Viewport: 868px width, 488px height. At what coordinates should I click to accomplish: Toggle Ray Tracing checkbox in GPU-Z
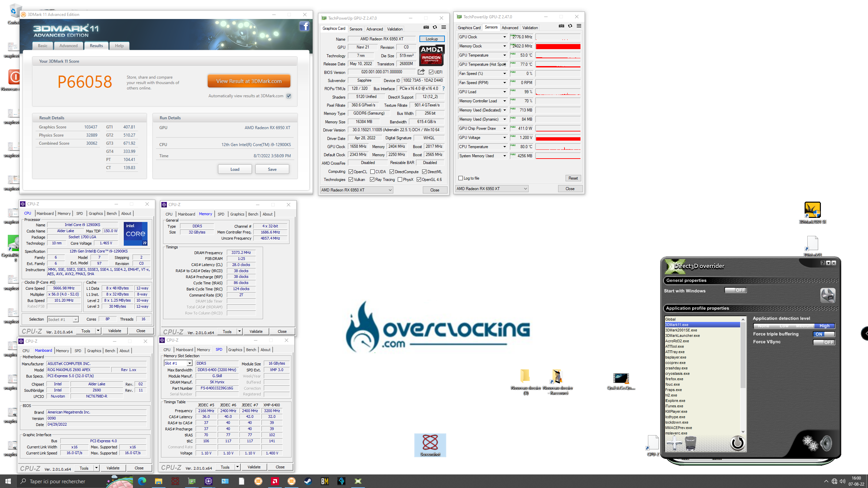(372, 180)
